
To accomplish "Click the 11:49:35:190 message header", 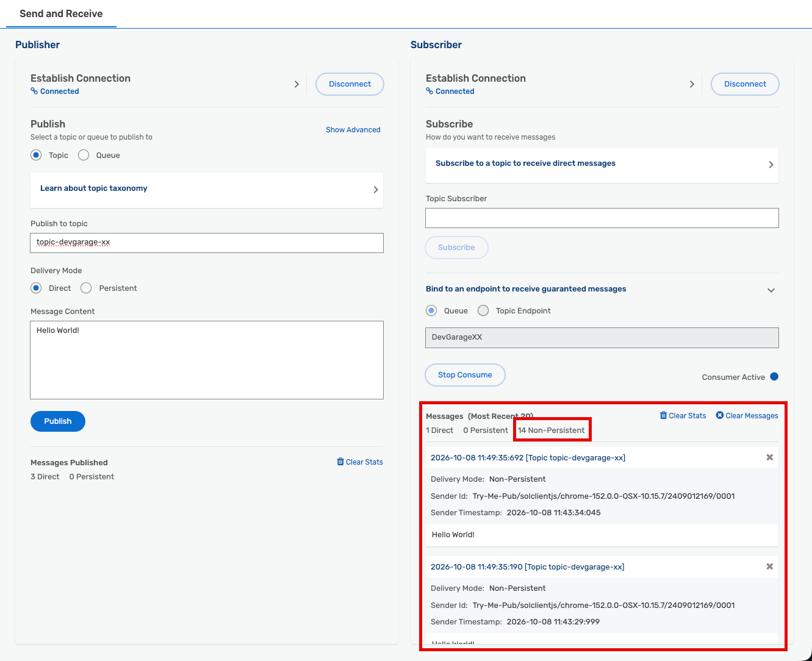I will tap(527, 567).
